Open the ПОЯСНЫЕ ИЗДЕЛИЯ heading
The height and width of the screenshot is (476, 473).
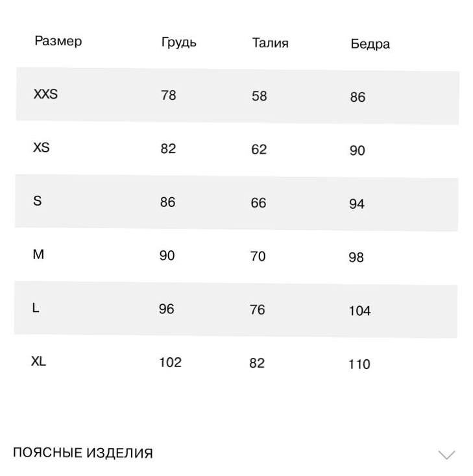pos(82,453)
